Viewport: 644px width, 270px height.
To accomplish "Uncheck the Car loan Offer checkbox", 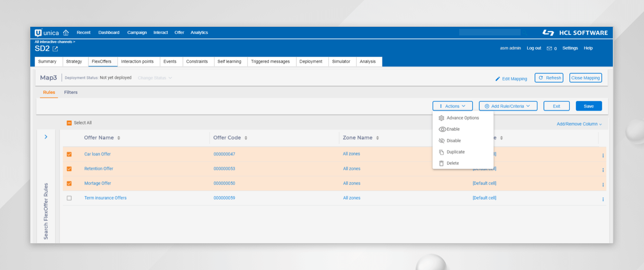I will (69, 154).
